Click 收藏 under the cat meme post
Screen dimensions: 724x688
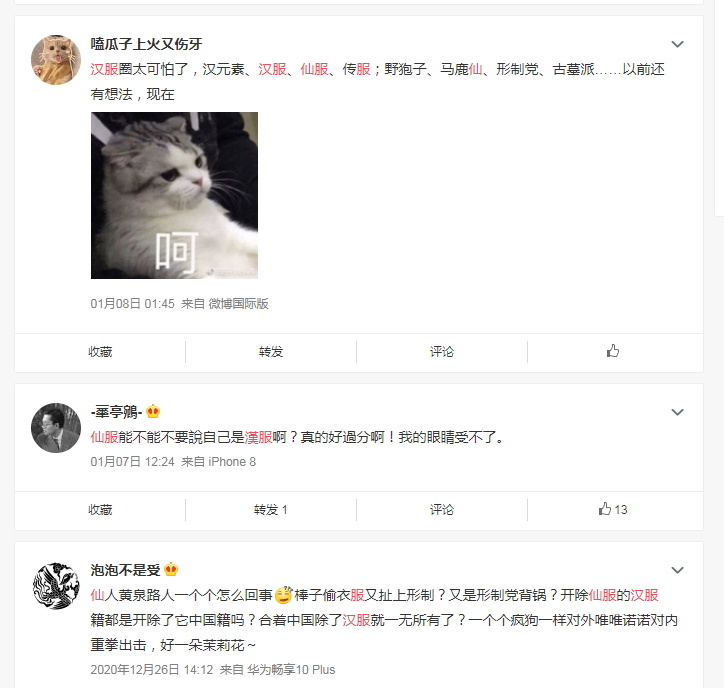[100, 352]
